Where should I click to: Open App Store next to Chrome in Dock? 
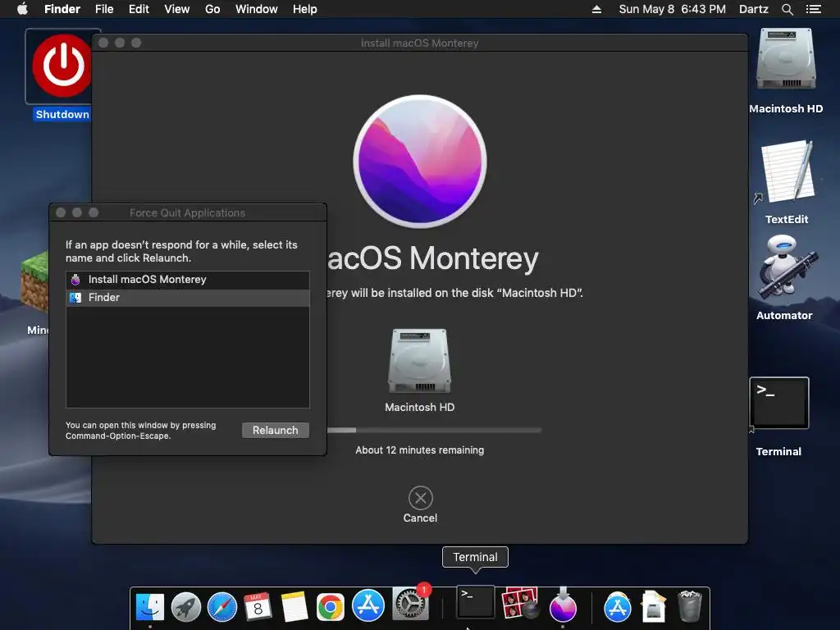coord(368,605)
